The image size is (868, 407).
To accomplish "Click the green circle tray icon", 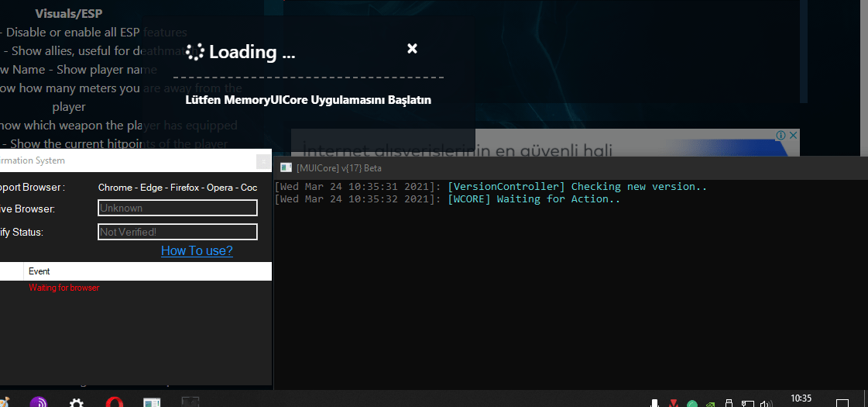I will pyautogui.click(x=692, y=404).
